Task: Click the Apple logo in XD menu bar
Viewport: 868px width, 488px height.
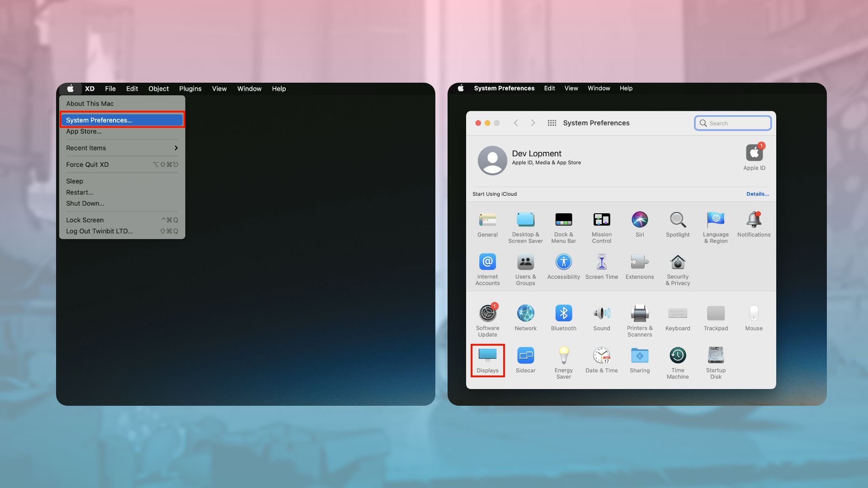Action: click(x=71, y=89)
